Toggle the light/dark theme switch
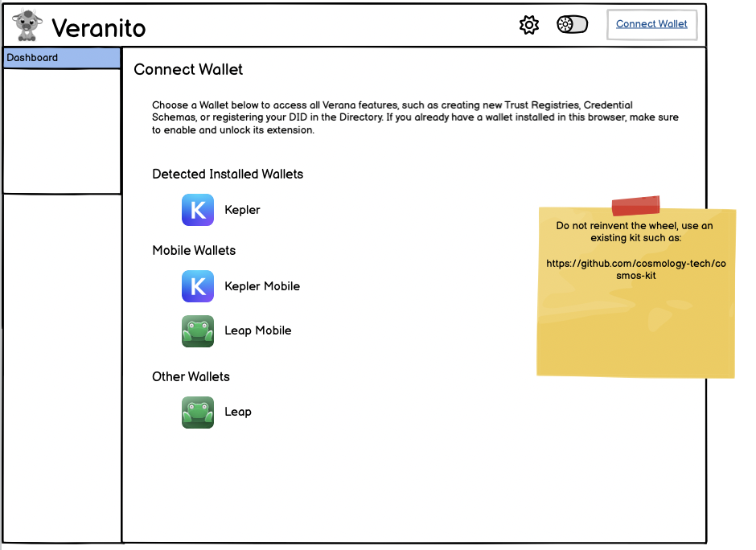Image resolution: width=756 pixels, height=550 pixels. [573, 24]
